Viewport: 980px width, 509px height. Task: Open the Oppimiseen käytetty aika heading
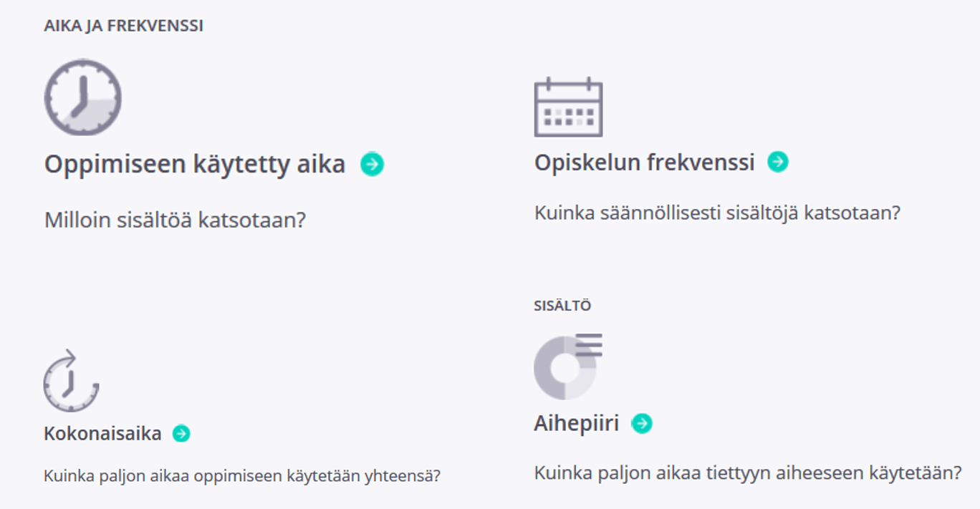(x=195, y=165)
